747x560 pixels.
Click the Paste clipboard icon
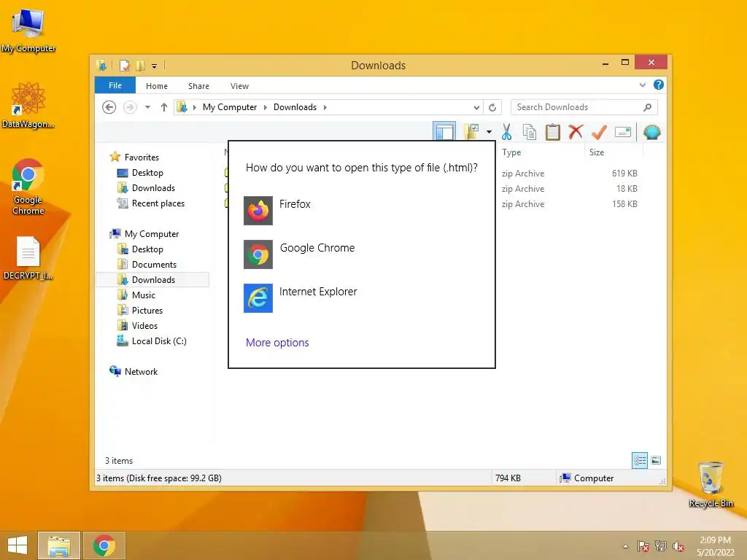pos(553,132)
